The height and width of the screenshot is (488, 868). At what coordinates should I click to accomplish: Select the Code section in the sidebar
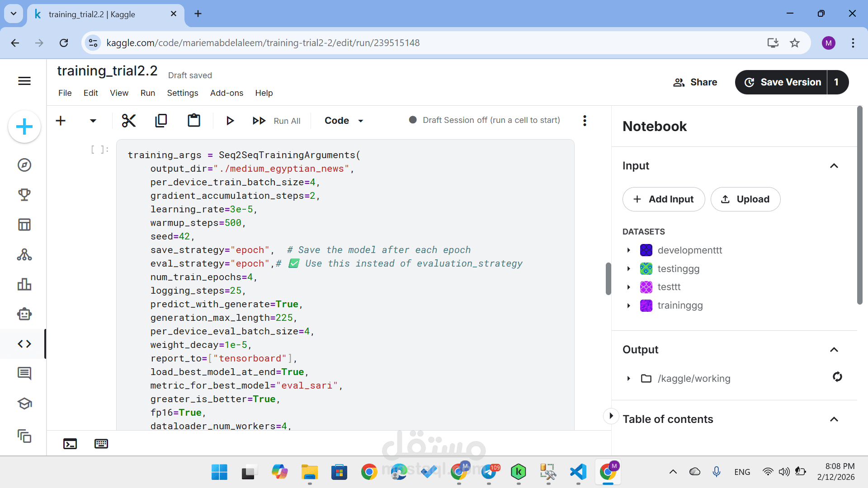coord(24,344)
